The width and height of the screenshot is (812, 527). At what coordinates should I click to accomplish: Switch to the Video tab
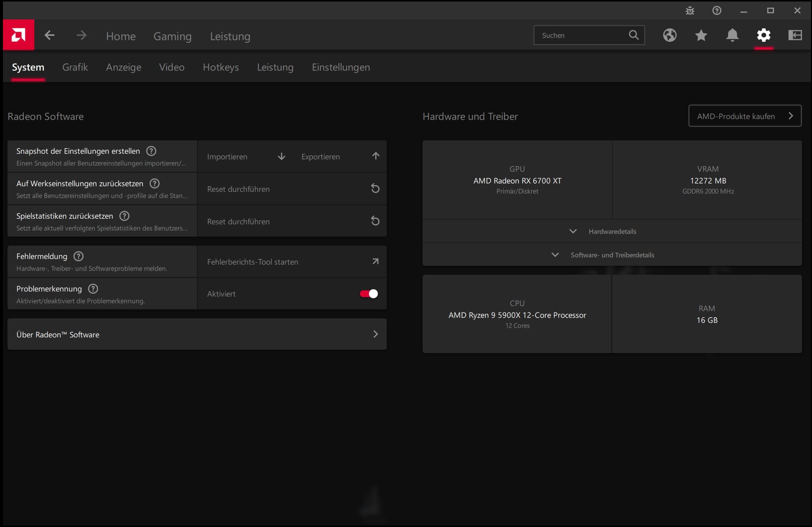(x=172, y=67)
